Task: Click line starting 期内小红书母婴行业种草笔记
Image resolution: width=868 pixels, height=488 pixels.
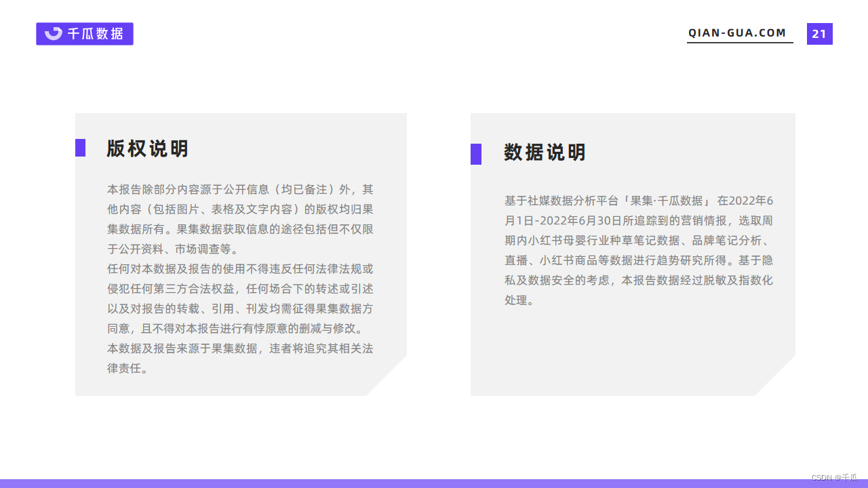Action: coord(639,241)
